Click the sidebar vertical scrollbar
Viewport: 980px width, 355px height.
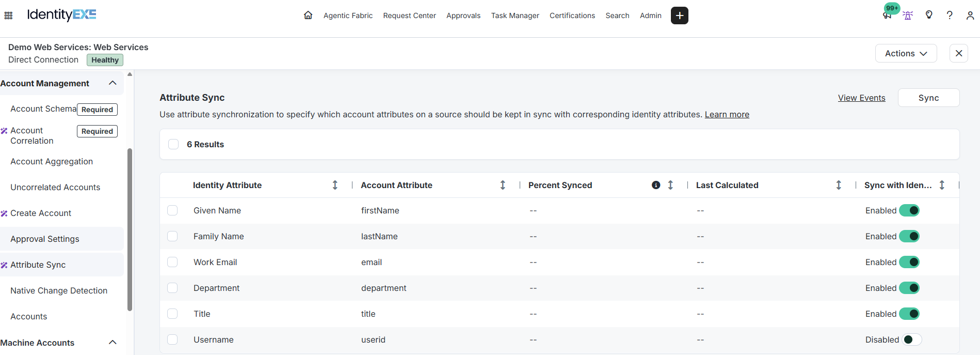[130, 230]
